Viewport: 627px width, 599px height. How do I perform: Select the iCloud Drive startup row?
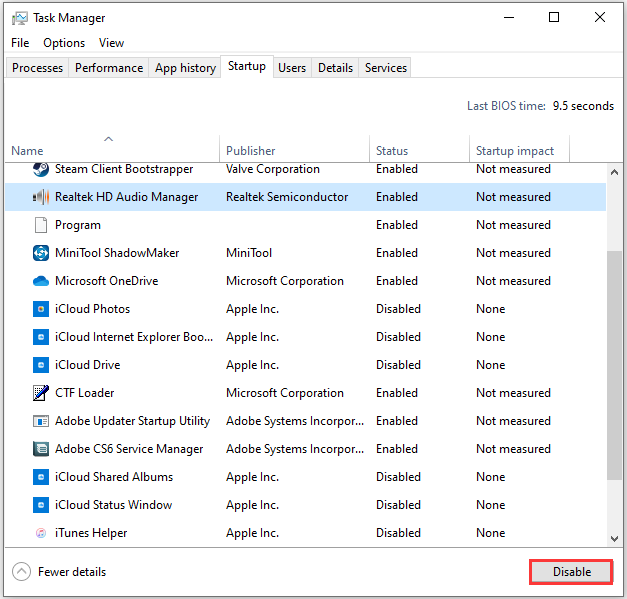[x=300, y=365]
